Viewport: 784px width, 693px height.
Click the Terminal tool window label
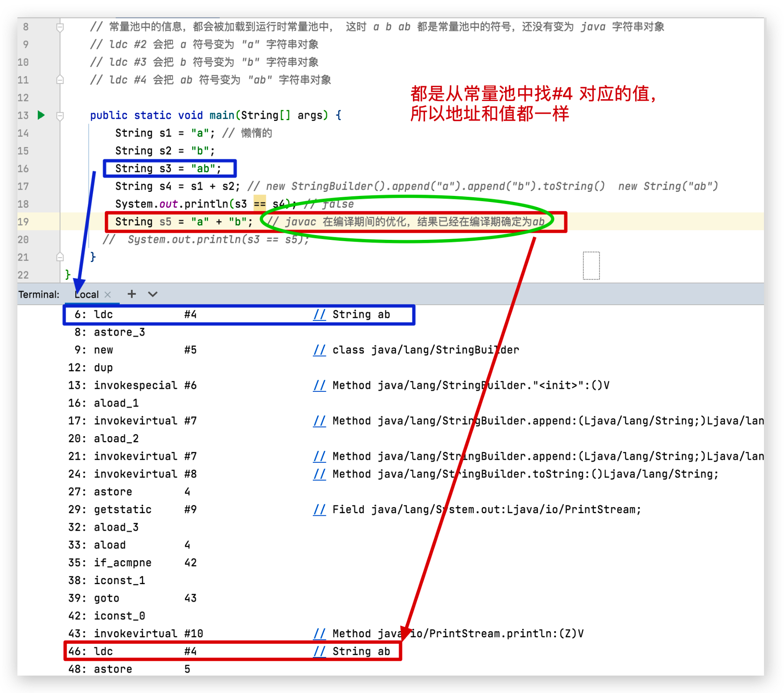pyautogui.click(x=38, y=294)
